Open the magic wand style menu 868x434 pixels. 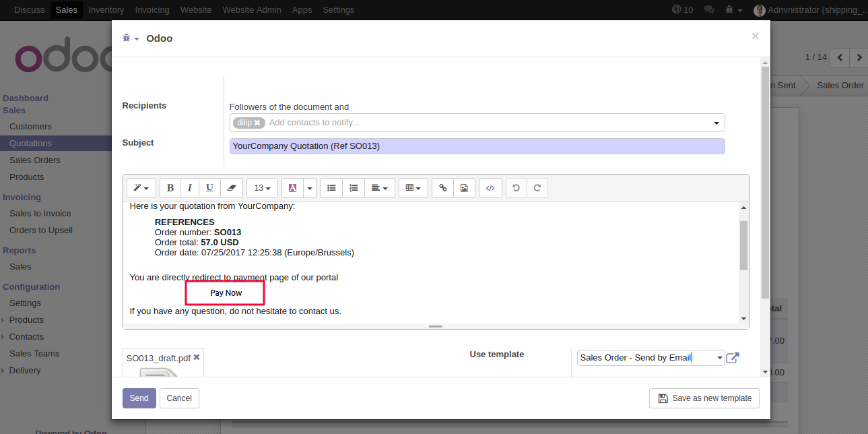[141, 188]
